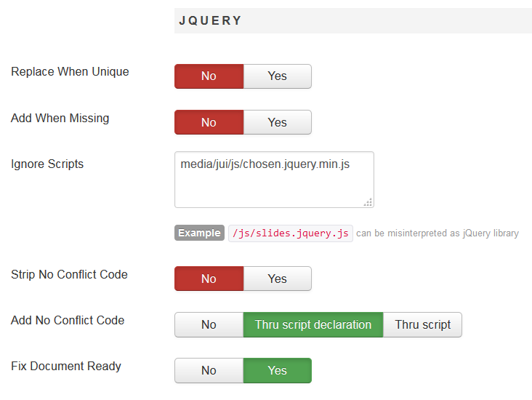
Task: Enable Fix Document Ready with Yes
Action: (277, 371)
